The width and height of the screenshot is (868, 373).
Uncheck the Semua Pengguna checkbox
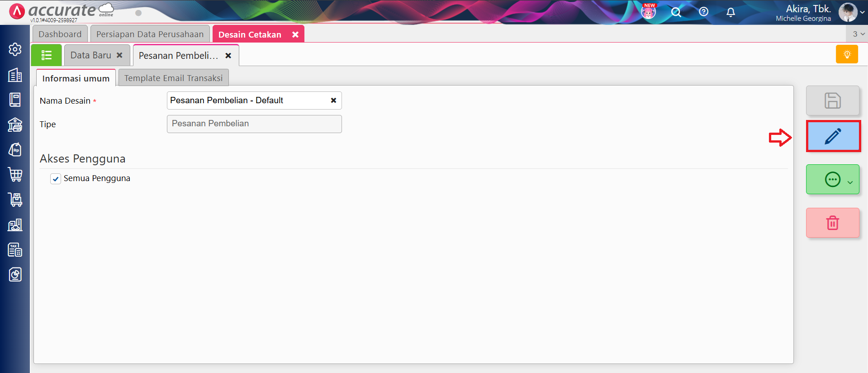[x=56, y=179]
